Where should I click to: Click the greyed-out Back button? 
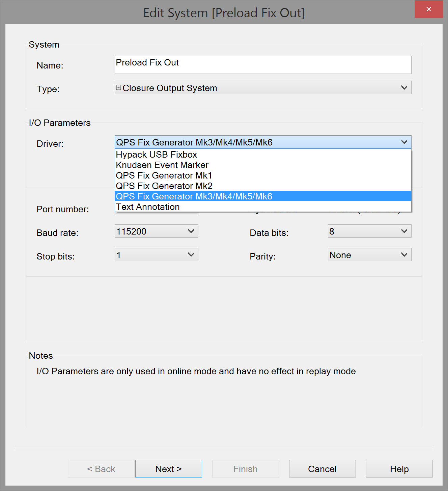tap(101, 469)
